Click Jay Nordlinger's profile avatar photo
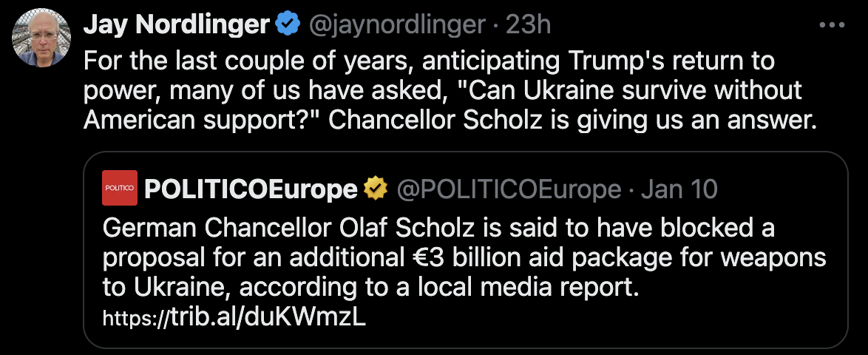 tap(41, 38)
